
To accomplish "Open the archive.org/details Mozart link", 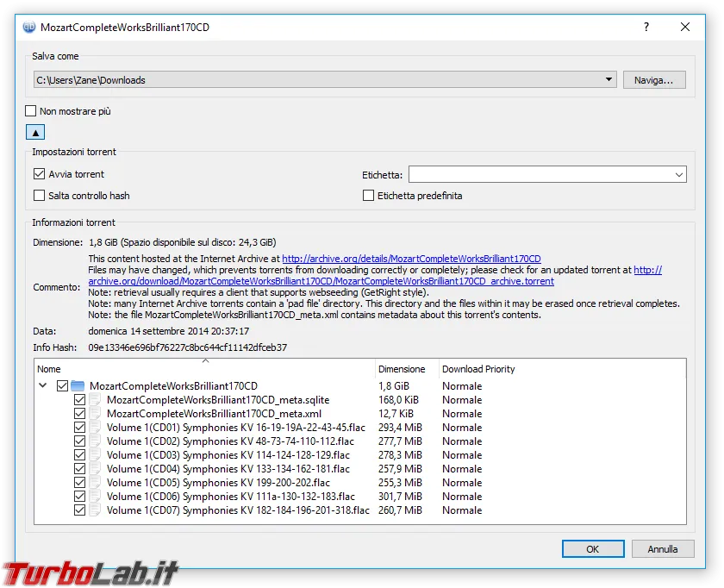I will [x=411, y=259].
